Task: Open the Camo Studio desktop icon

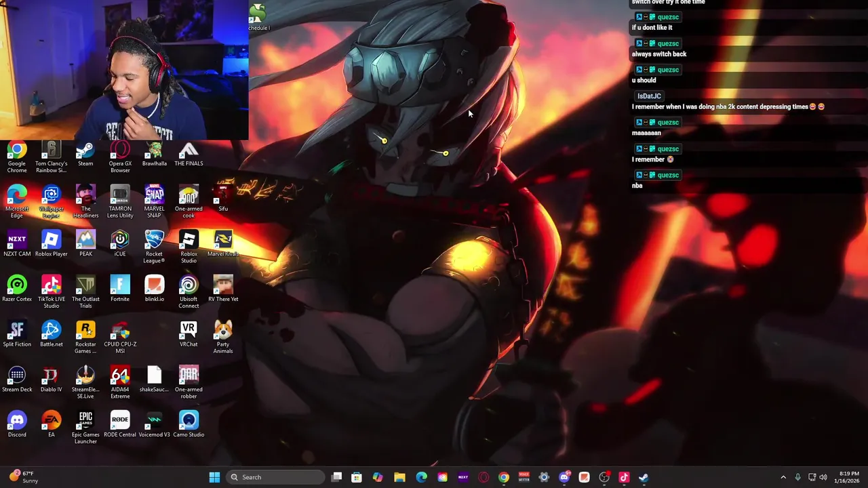Action: 189,425
